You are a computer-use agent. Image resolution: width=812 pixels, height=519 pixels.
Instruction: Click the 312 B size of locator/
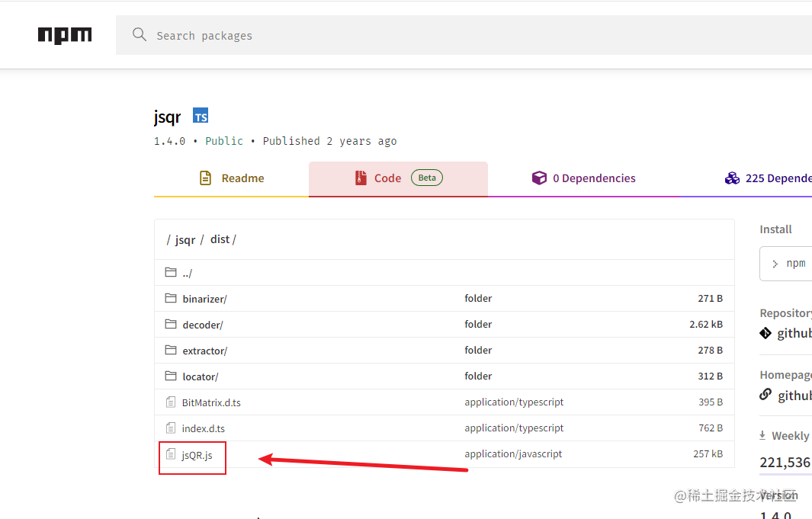[x=710, y=376]
